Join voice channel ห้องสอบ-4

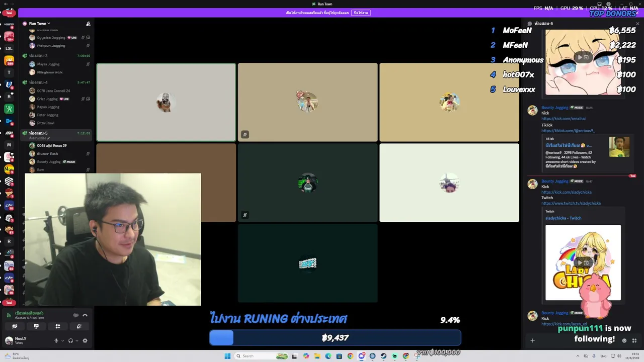(x=56, y=82)
